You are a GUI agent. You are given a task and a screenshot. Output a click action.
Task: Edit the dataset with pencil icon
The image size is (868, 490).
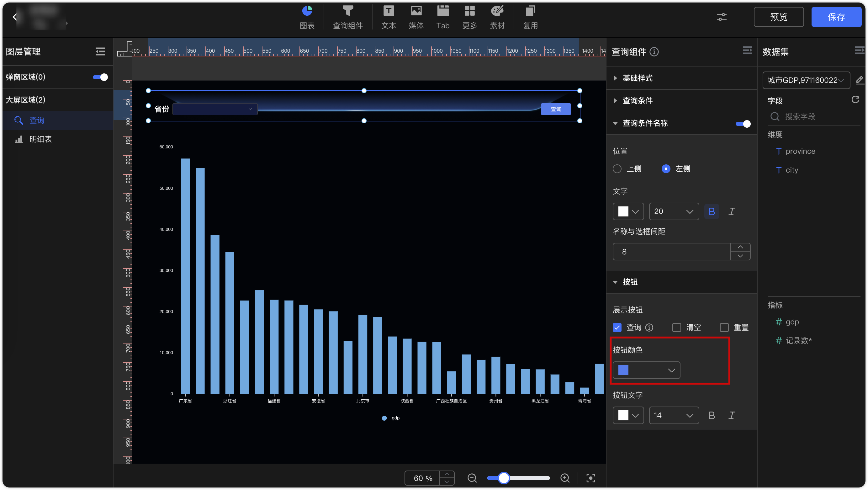[859, 80]
